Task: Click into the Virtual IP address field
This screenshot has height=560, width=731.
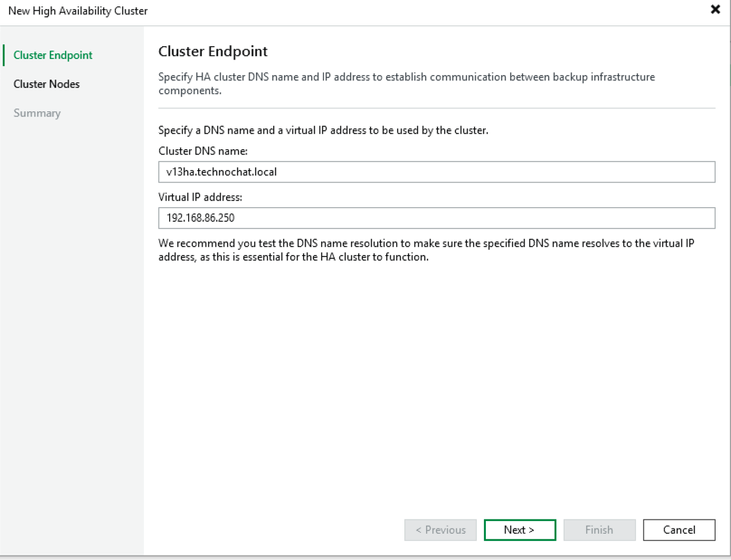Action: tap(436, 218)
